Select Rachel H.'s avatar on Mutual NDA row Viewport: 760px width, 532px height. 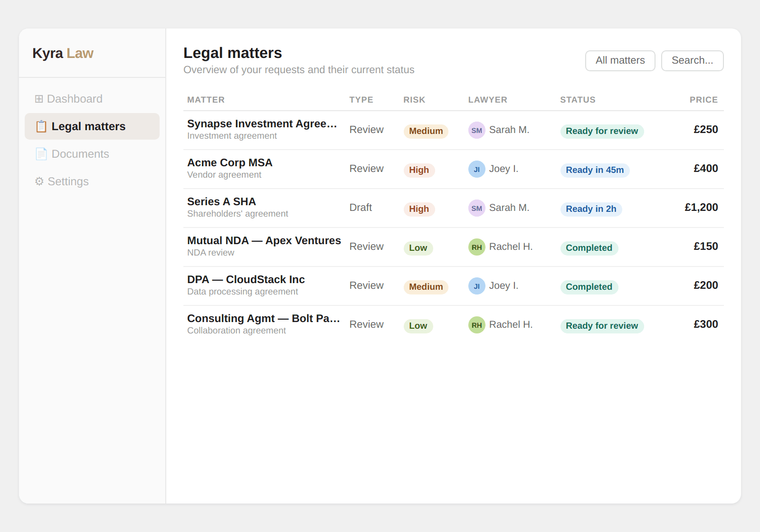pos(476,247)
